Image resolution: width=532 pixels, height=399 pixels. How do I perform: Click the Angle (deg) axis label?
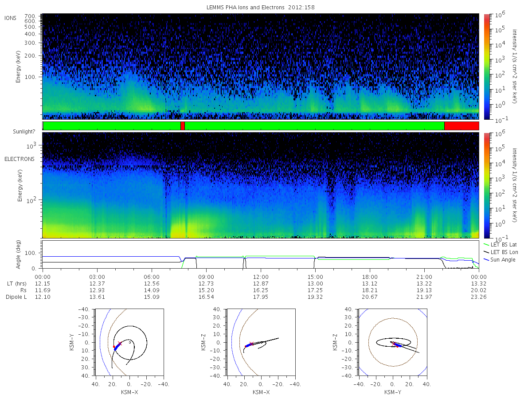(20, 256)
